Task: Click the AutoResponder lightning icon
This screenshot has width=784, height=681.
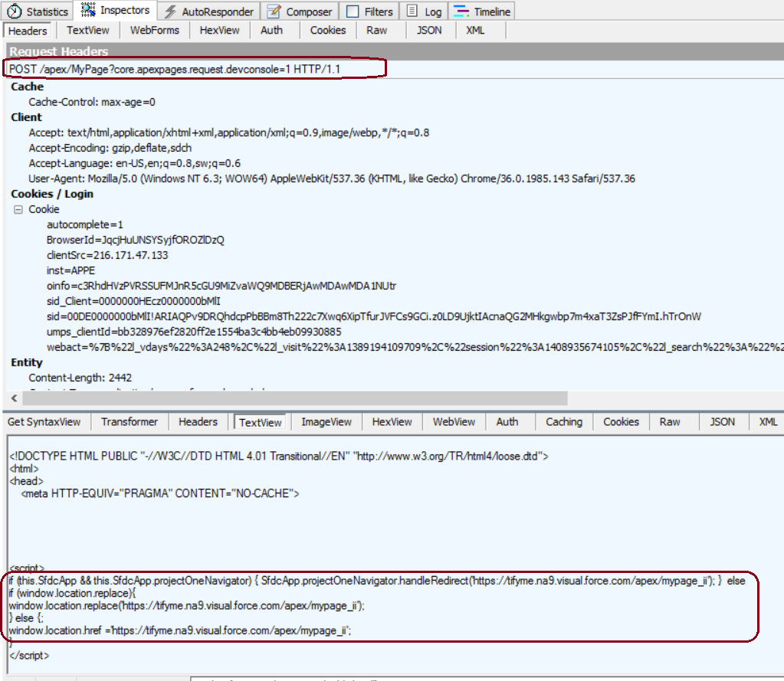Action: pos(170,11)
